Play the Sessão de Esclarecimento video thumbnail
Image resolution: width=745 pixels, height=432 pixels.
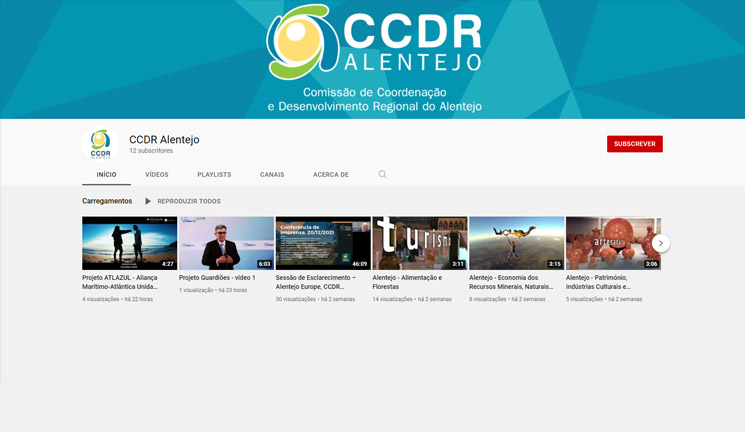(x=323, y=243)
